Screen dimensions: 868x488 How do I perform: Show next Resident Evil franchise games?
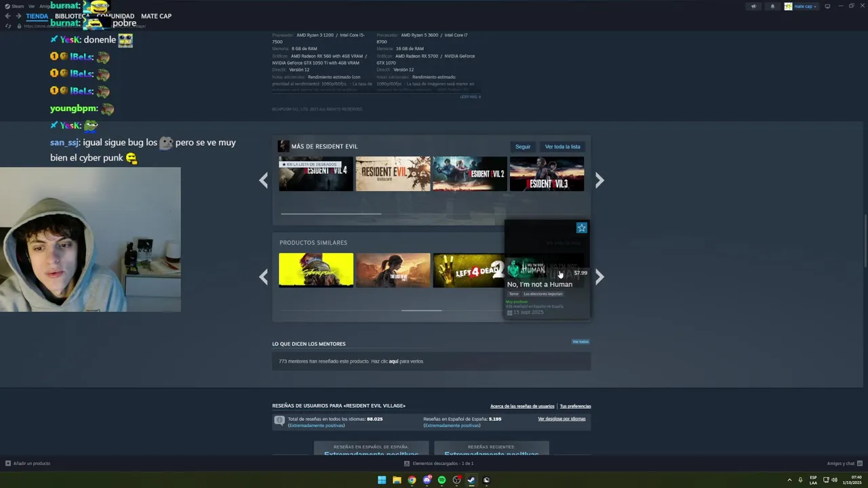coord(599,180)
